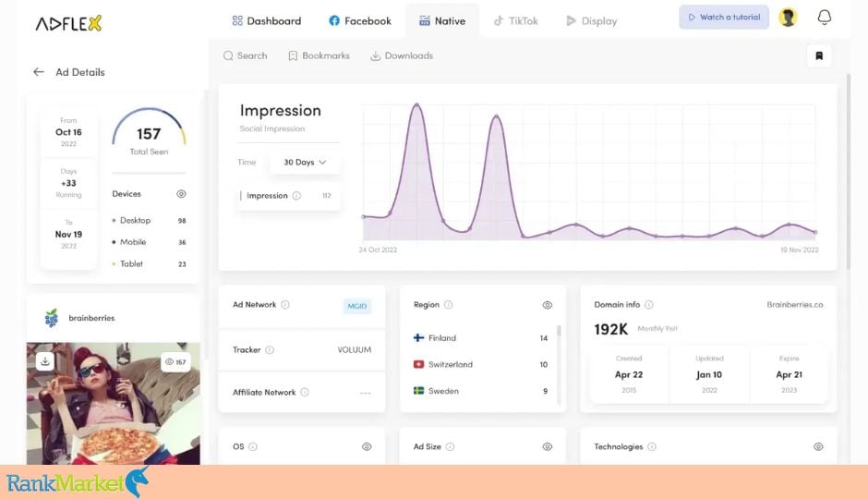Switch to the Facebook tab
This screenshot has width=868, height=499.
360,21
